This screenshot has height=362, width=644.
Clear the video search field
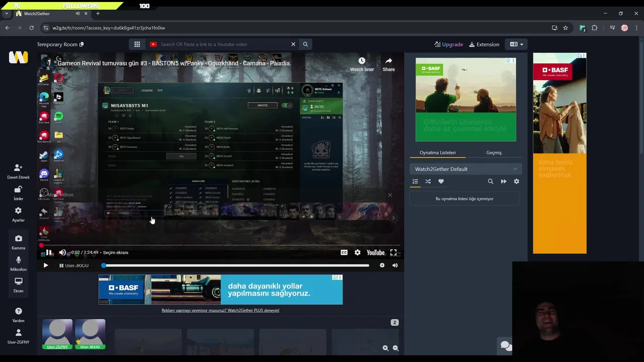click(x=293, y=44)
